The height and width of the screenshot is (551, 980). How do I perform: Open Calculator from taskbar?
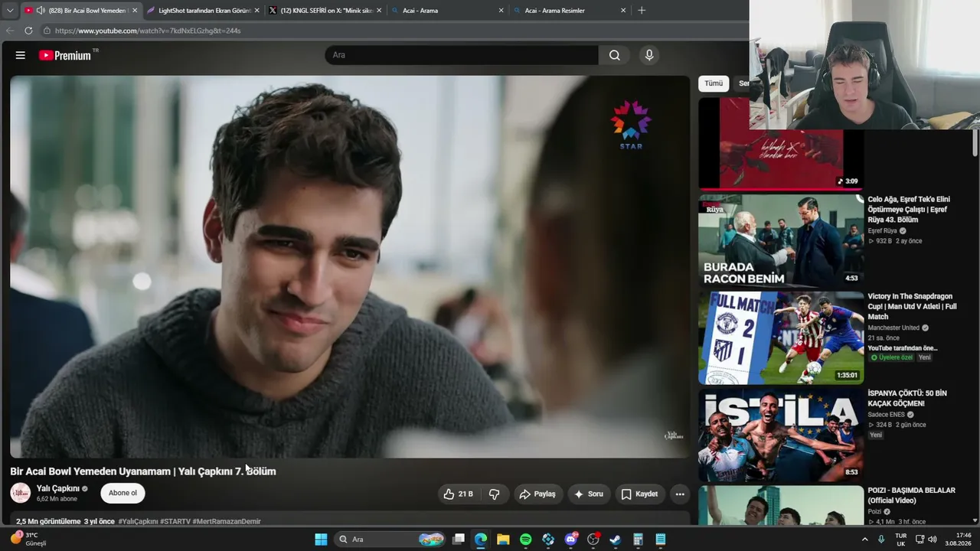click(x=638, y=540)
